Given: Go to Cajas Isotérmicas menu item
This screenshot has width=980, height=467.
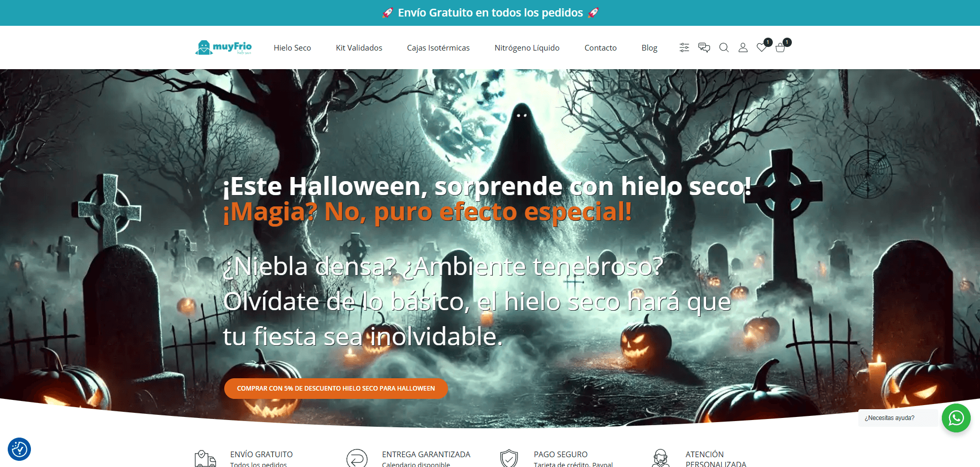Looking at the screenshot, I should tap(438, 48).
